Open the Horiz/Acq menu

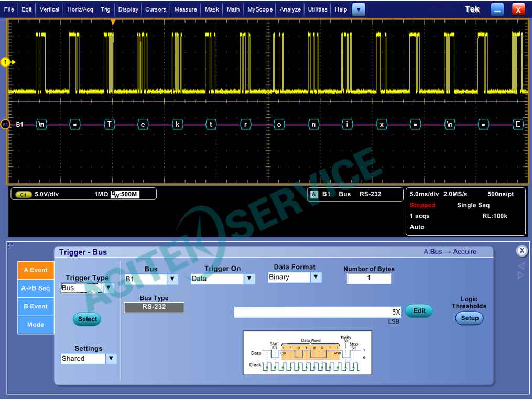click(x=80, y=9)
